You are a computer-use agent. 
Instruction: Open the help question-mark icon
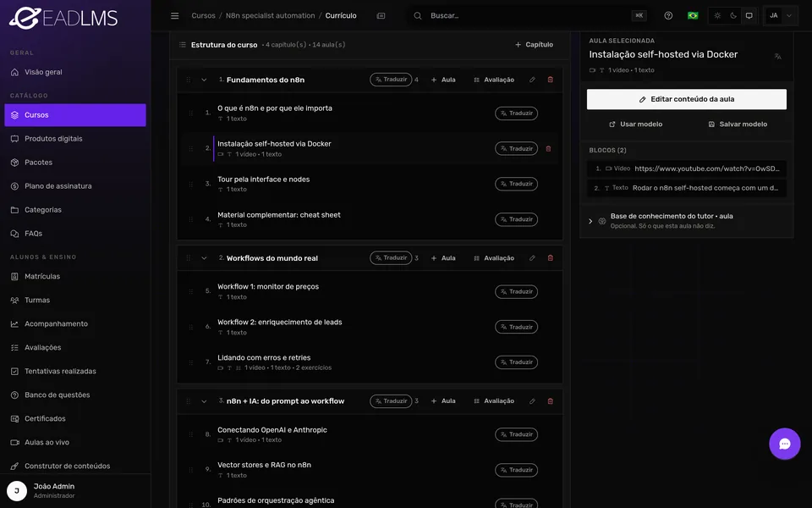click(x=668, y=15)
